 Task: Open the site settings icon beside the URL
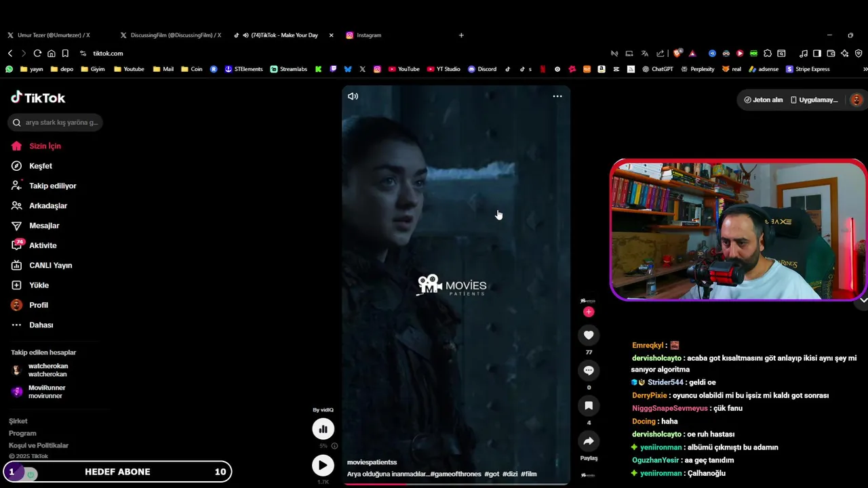point(83,54)
